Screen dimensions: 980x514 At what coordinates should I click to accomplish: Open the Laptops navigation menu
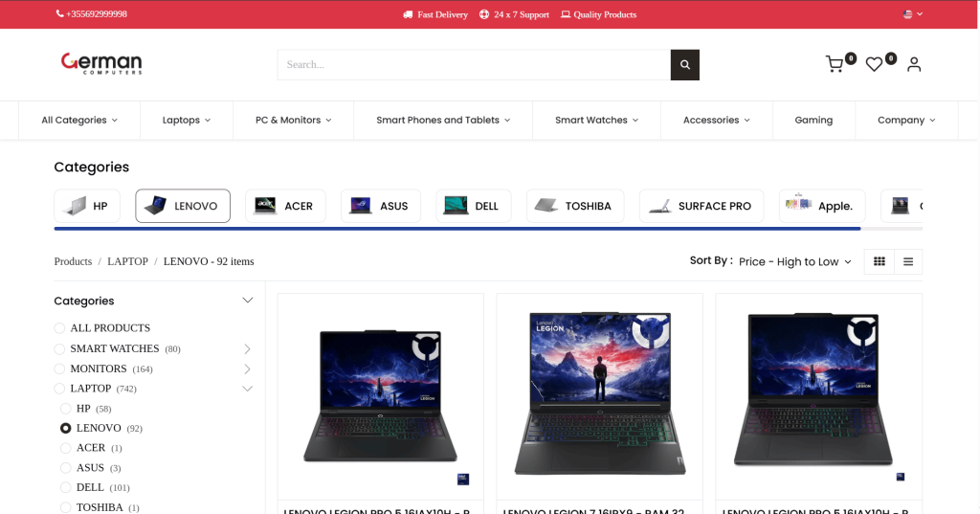click(x=186, y=121)
